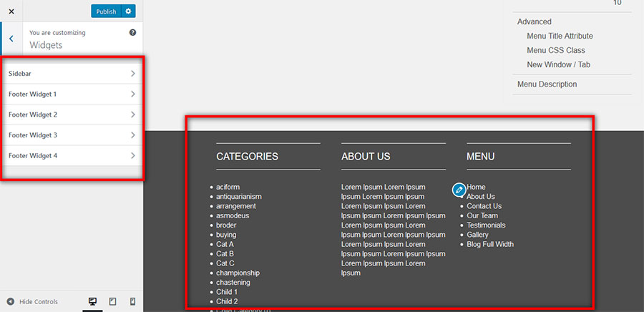Screen dimensions: 644x312
Task: Expand the chevron on Footer Widget 2 row
Action: 132,114
